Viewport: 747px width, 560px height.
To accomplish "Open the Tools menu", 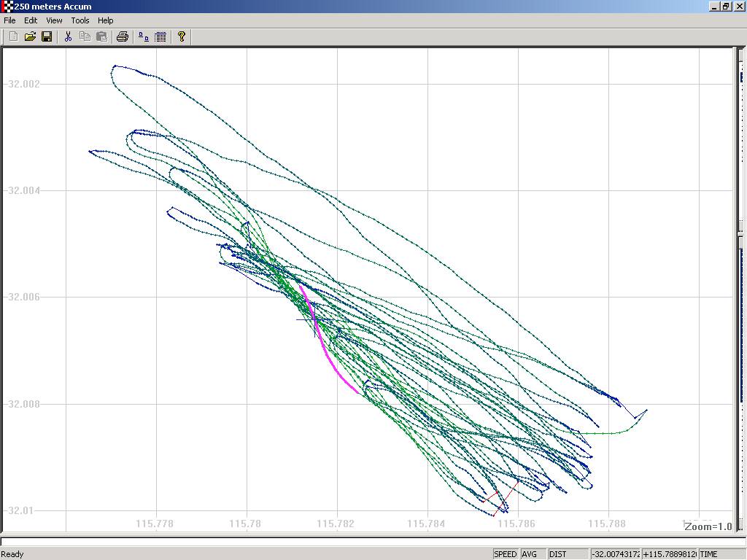I will coord(80,20).
